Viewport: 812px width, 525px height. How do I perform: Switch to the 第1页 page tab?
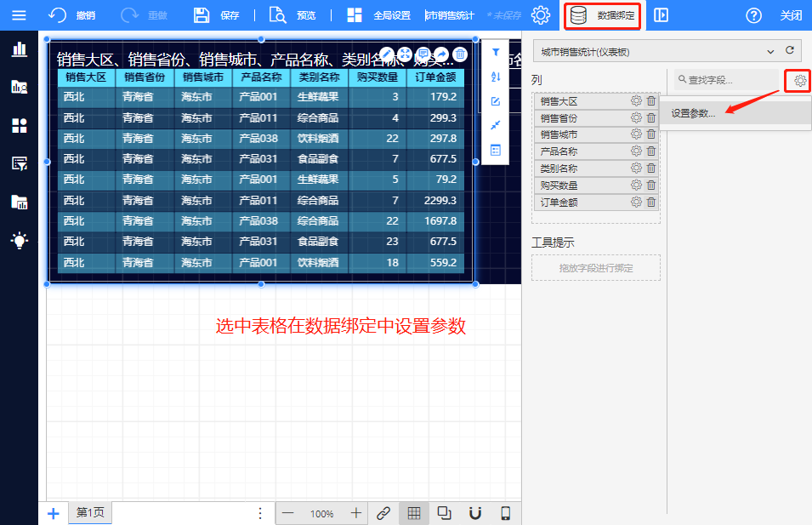[90, 513]
